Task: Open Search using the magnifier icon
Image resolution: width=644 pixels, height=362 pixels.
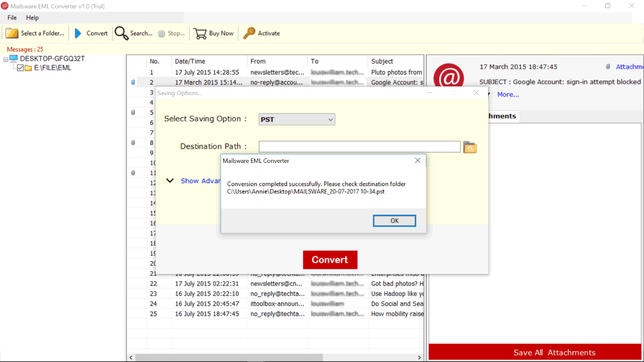Action: click(x=121, y=33)
